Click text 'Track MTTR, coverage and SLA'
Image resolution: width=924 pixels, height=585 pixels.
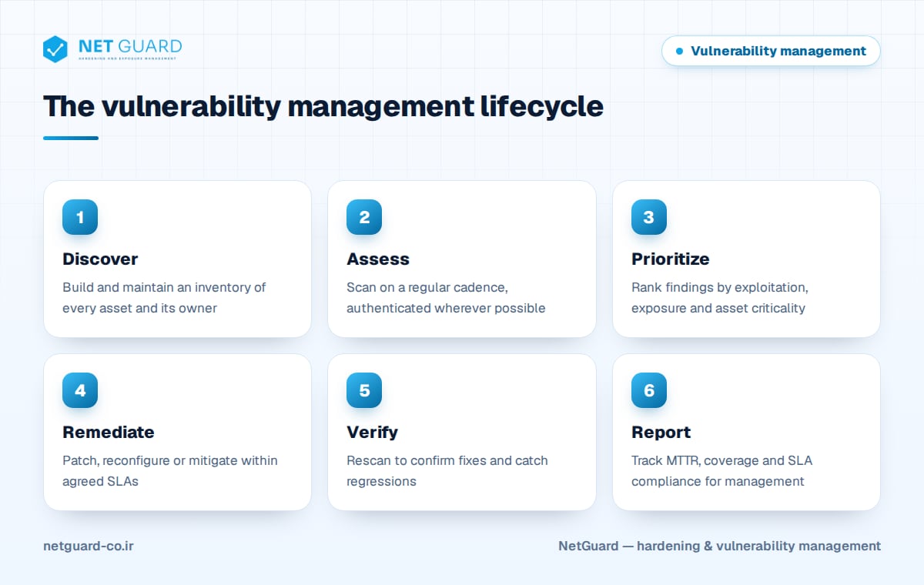click(x=721, y=460)
